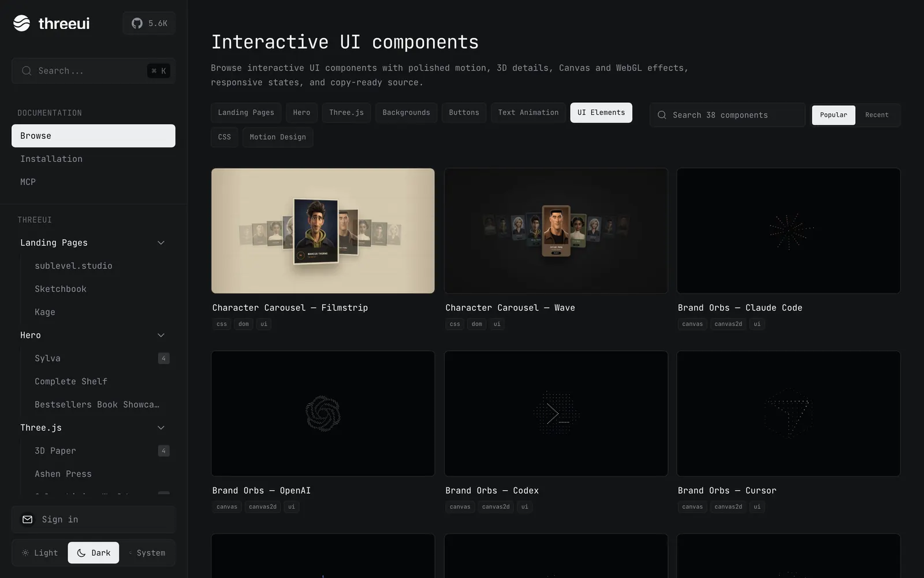924x578 pixels.
Task: Collapse the Hero sidebar section
Action: click(x=161, y=335)
